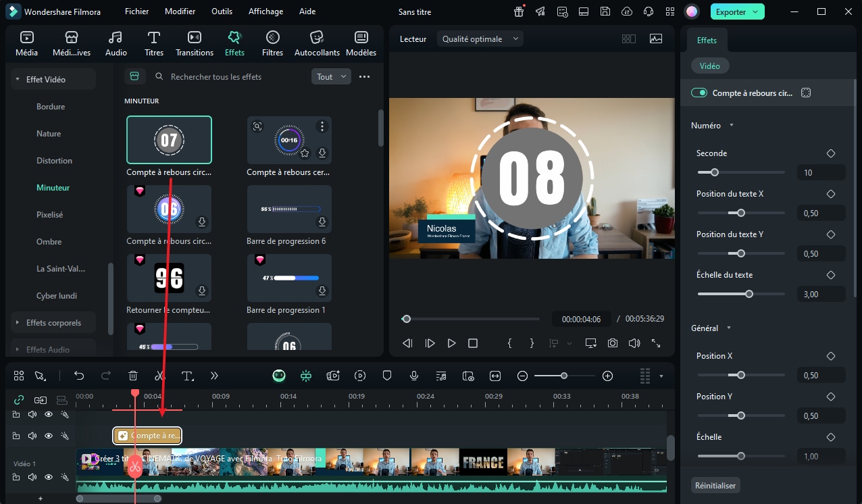This screenshot has width=862, height=504.
Task: Open the Qualité optimale dropdown
Action: click(480, 39)
